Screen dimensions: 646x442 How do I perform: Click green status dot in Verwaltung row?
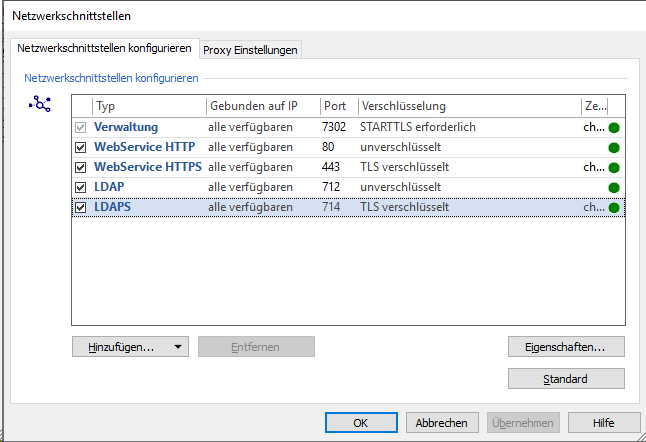point(615,128)
